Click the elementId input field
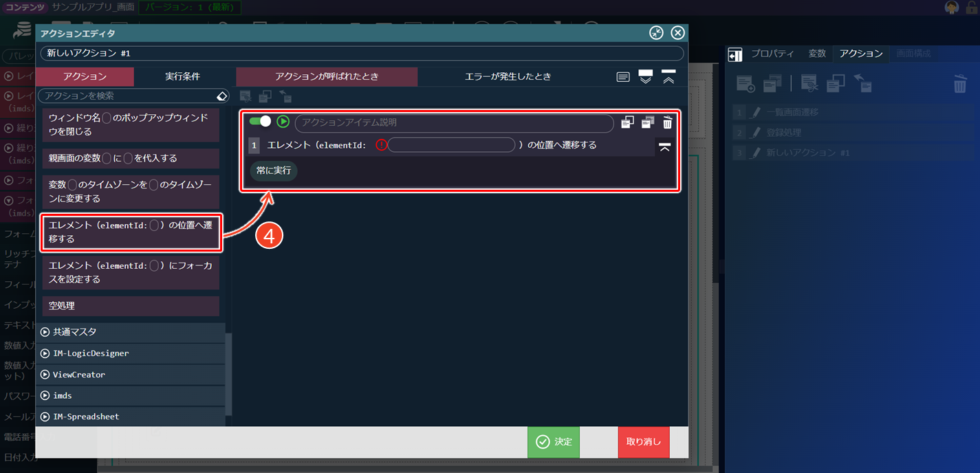Screen dimensions: 980x473 coord(451,145)
